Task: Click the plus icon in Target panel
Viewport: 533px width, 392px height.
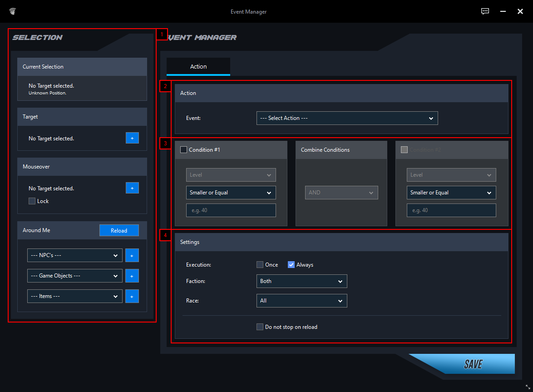Action: pyautogui.click(x=132, y=138)
